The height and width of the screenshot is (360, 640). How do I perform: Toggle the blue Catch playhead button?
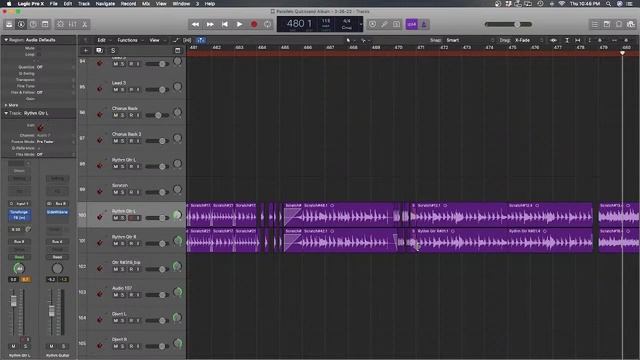pyautogui.click(x=200, y=40)
